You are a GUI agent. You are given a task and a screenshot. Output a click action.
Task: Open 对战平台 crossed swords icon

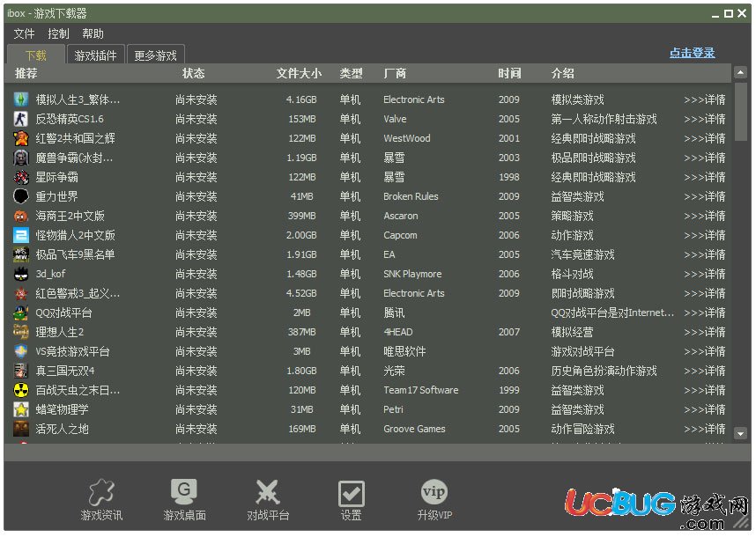tap(268, 492)
